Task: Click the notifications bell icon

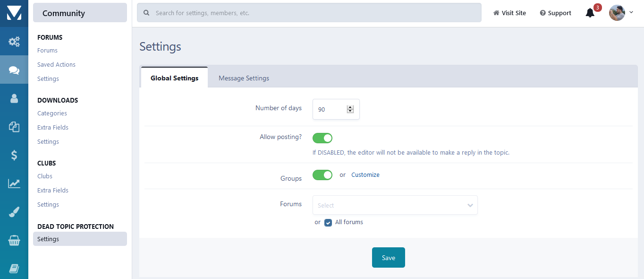Action: tap(590, 13)
